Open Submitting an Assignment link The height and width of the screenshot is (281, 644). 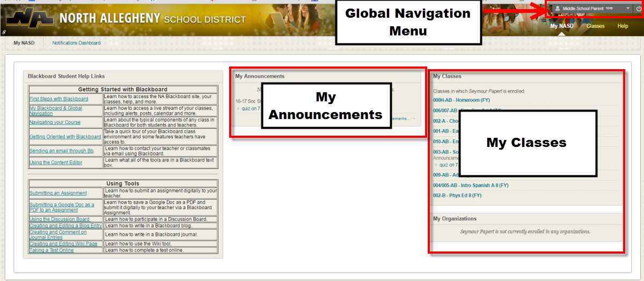(x=58, y=193)
